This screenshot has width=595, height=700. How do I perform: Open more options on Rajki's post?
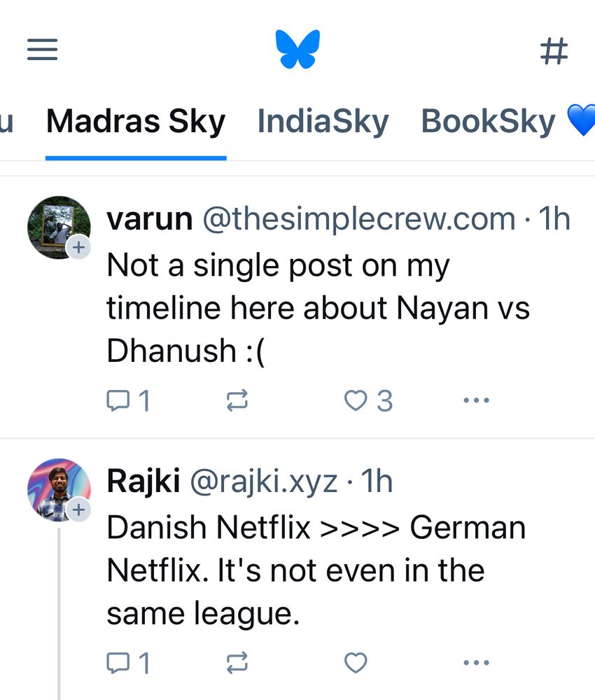(476, 662)
